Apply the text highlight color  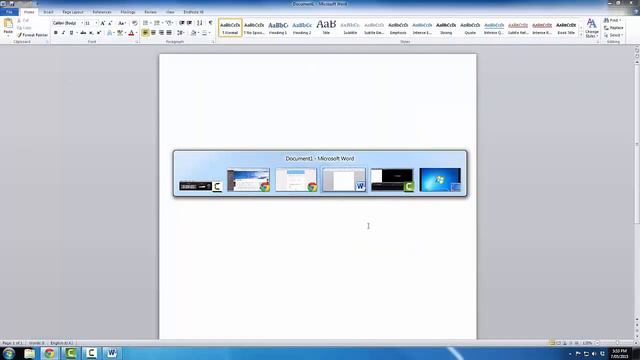(120, 33)
